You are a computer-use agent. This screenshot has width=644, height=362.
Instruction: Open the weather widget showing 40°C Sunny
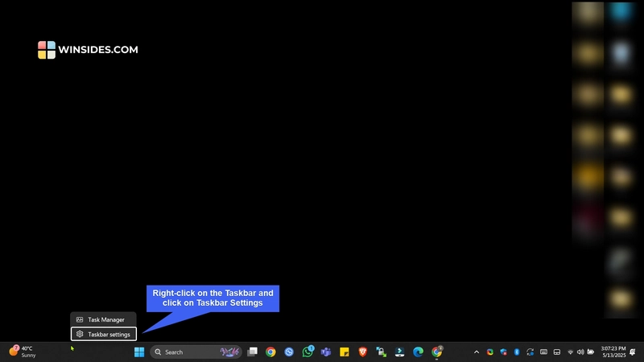pos(23,352)
